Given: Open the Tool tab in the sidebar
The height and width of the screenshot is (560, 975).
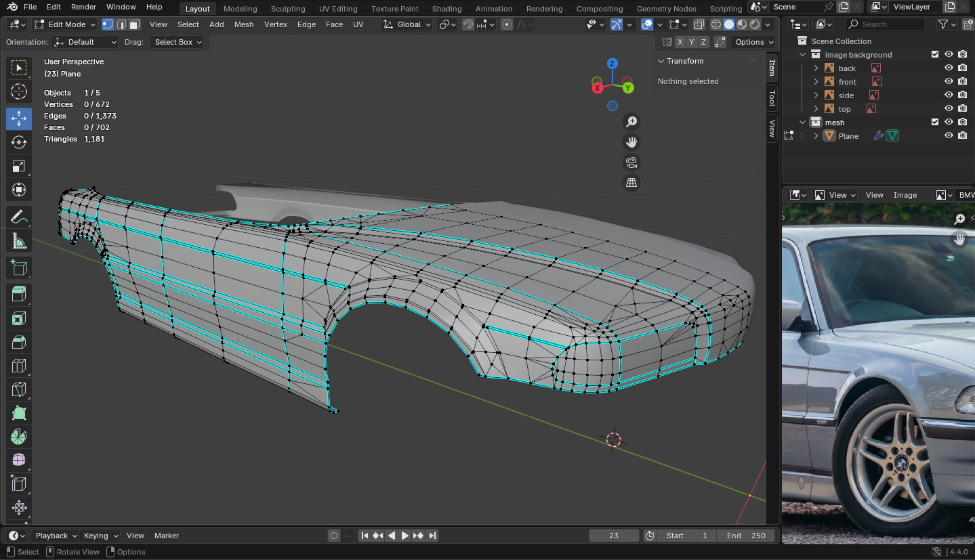Looking at the screenshot, I should point(772,98).
